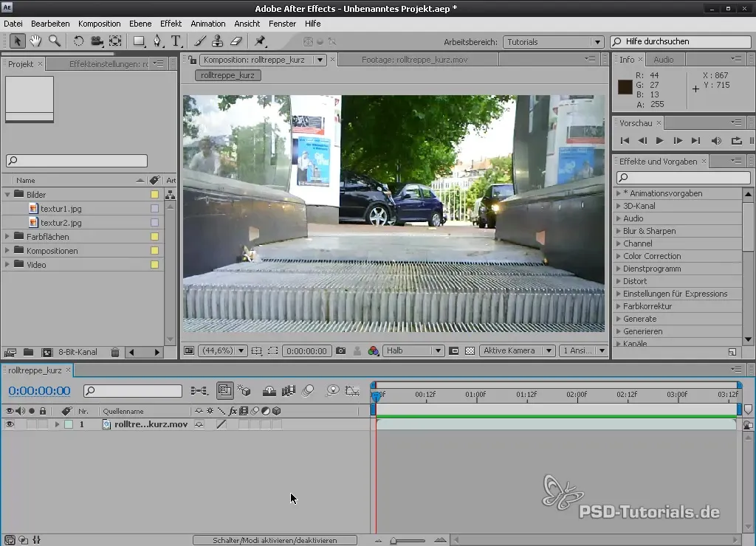Expand the Kompositionen folder
Screen dimensions: 756x546
coord(7,251)
